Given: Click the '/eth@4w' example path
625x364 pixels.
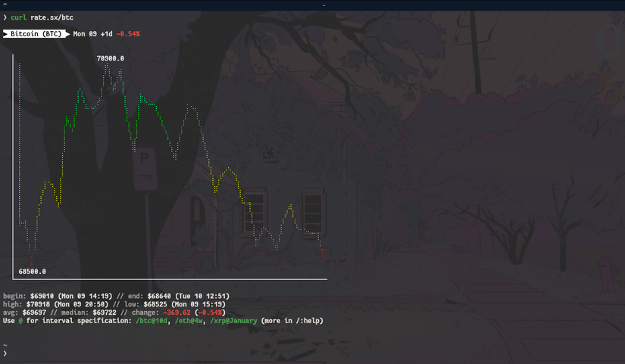Looking at the screenshot, I should click(189, 321).
